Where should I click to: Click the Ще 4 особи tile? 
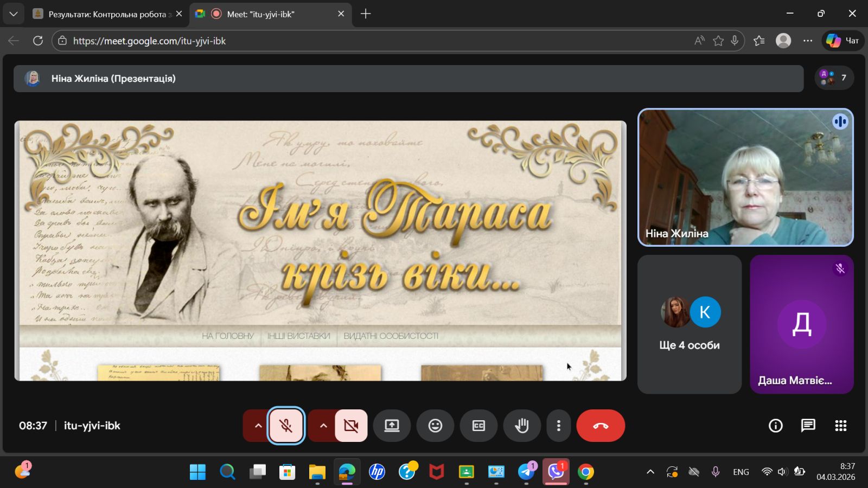(x=689, y=324)
